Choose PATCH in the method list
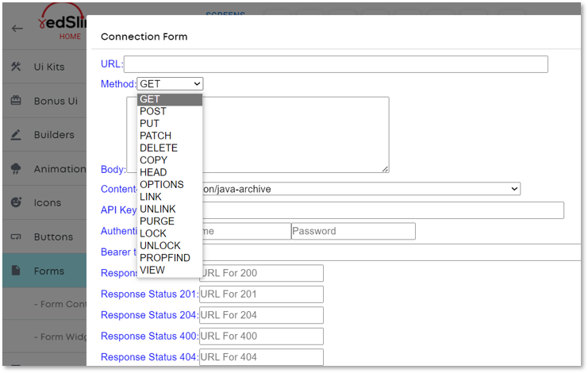Viewport: 588px width, 373px height. [170, 136]
